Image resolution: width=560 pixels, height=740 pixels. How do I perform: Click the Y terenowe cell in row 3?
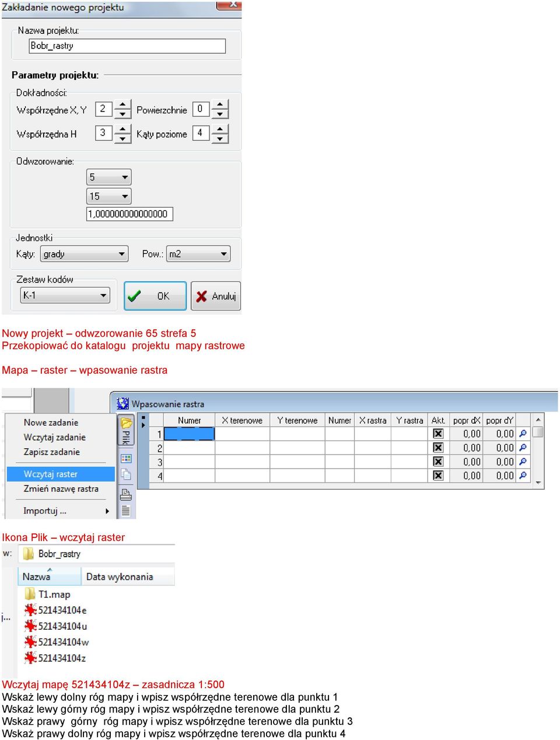coord(297,462)
